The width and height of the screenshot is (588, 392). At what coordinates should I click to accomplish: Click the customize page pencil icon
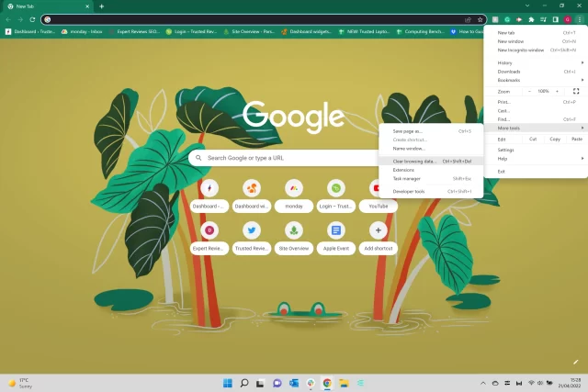[576, 362]
